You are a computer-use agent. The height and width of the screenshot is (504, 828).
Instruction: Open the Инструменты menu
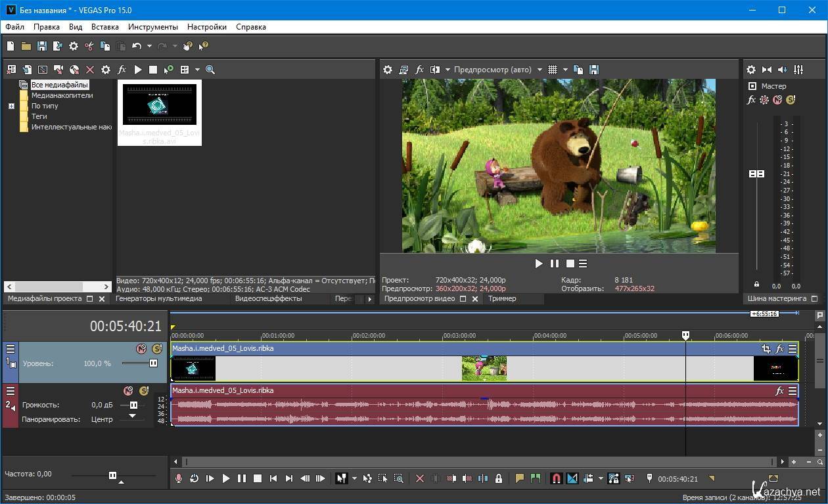coord(152,27)
